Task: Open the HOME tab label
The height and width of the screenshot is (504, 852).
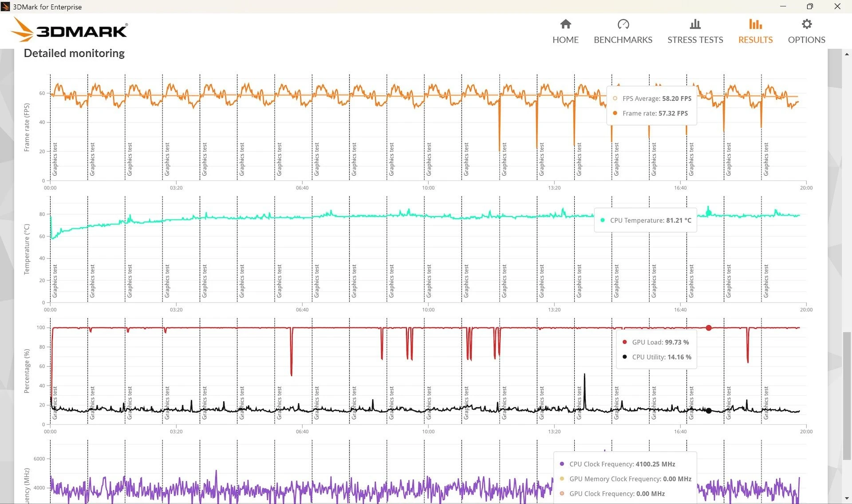Action: click(565, 40)
